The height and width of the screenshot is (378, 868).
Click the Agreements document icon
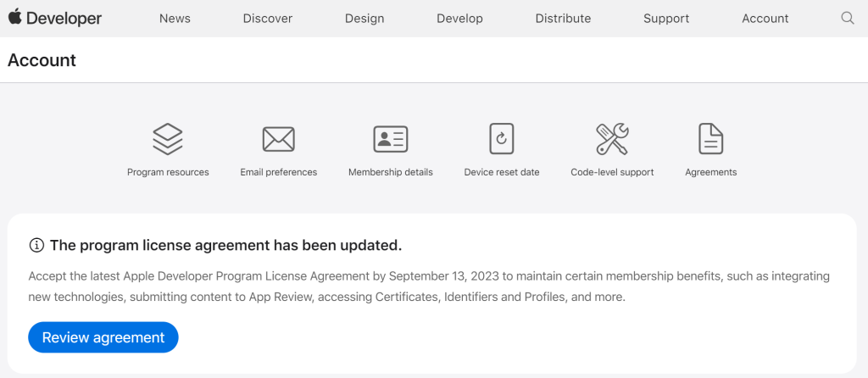(710, 139)
